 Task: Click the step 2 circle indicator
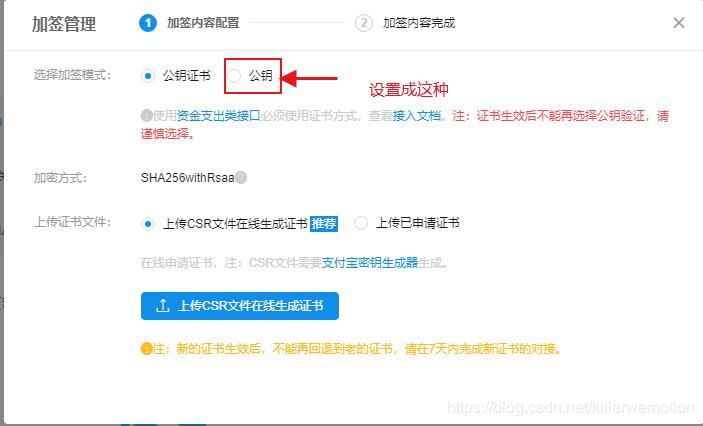click(x=364, y=23)
